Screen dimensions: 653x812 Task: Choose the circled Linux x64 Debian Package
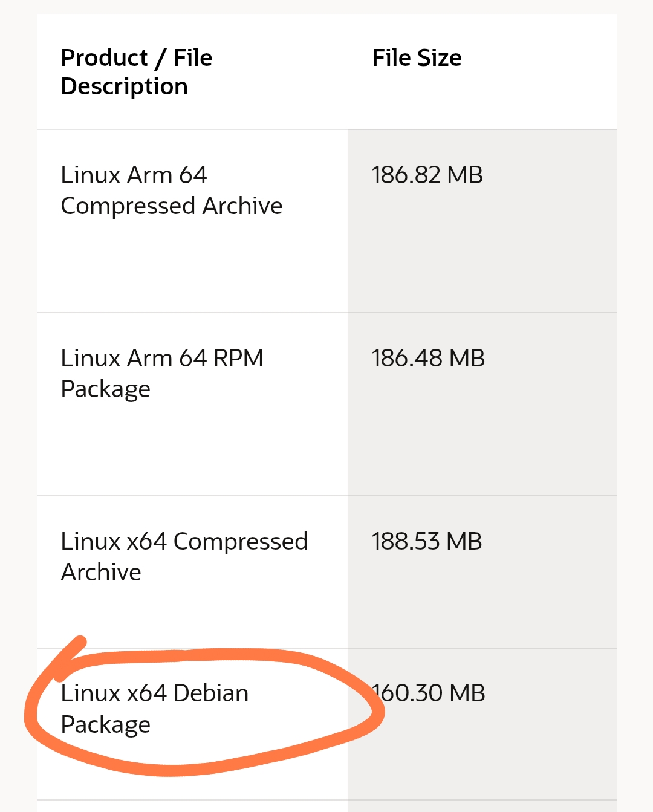[x=155, y=709]
